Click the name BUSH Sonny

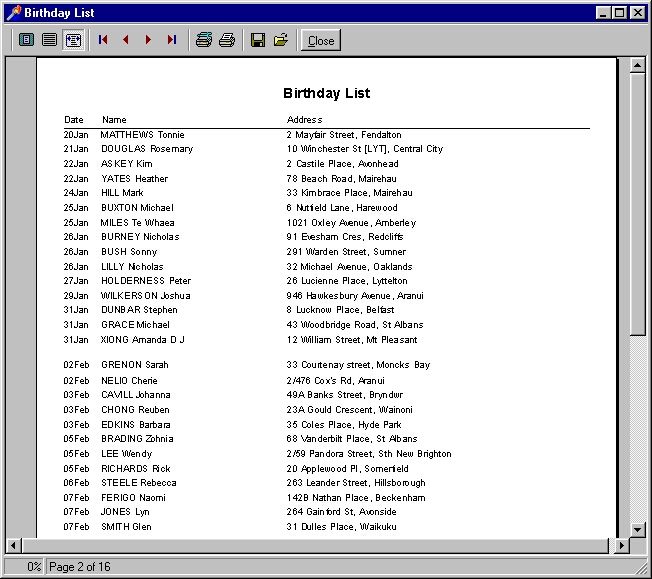tap(129, 252)
